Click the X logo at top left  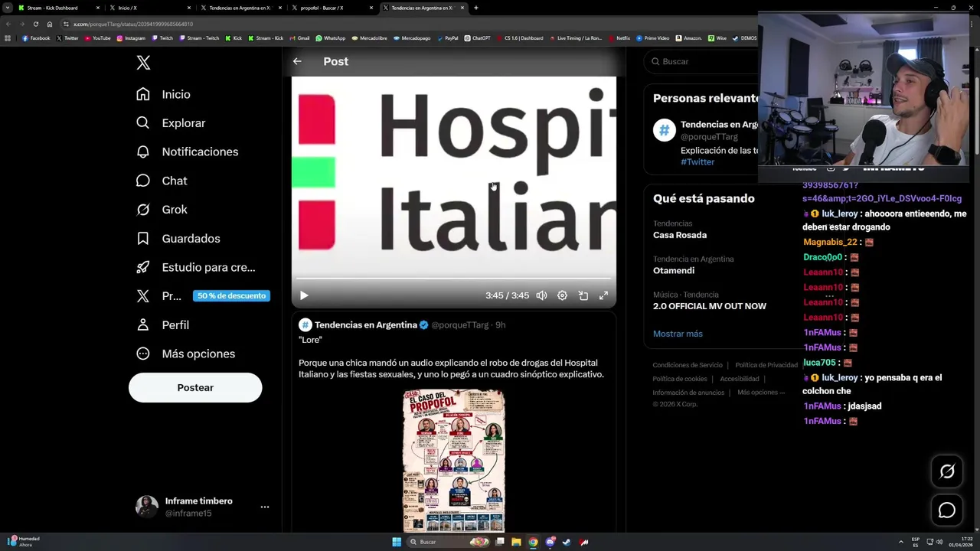tap(143, 63)
